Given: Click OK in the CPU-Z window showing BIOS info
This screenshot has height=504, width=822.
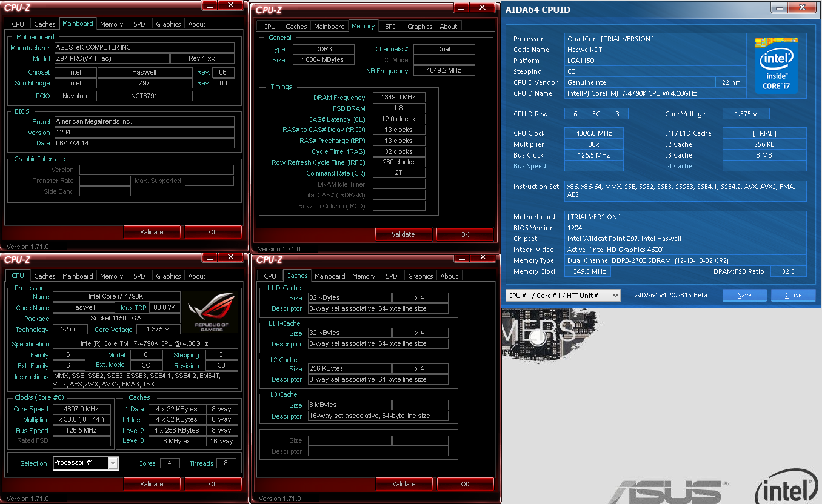Looking at the screenshot, I should coord(213,232).
